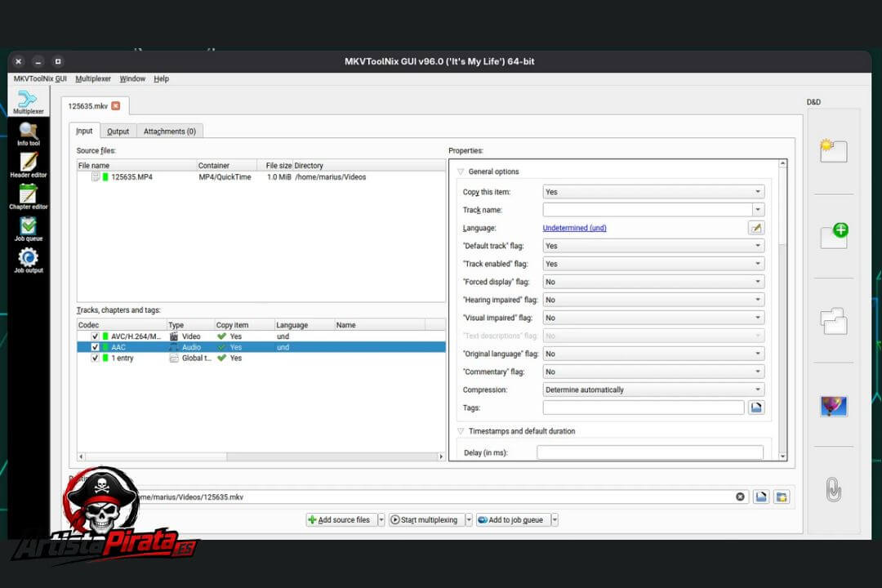Click the D&D paperclip attachment icon
This screenshot has width=882, height=588.
[833, 489]
